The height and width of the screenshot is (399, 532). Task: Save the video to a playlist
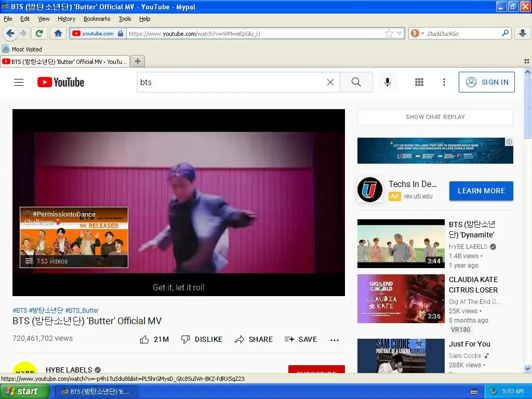301,339
